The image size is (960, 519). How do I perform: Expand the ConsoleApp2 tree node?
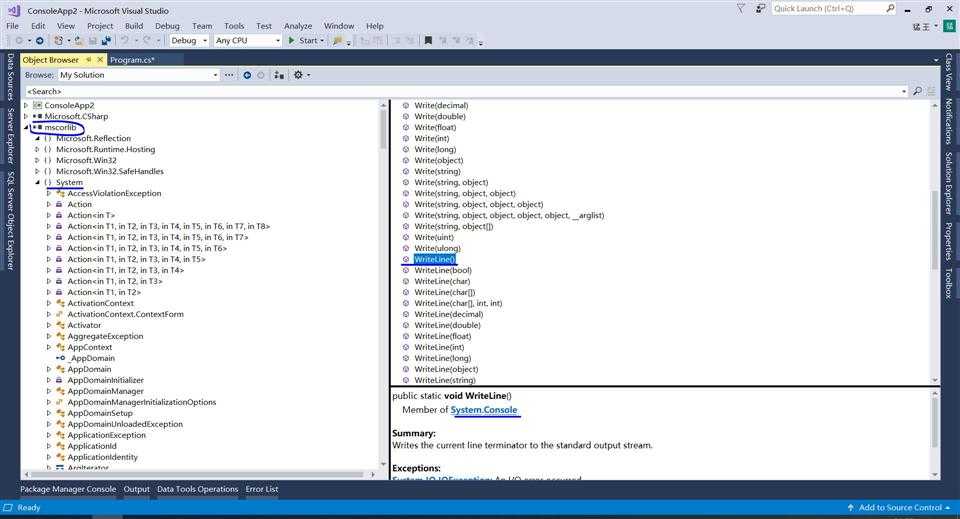tap(26, 105)
